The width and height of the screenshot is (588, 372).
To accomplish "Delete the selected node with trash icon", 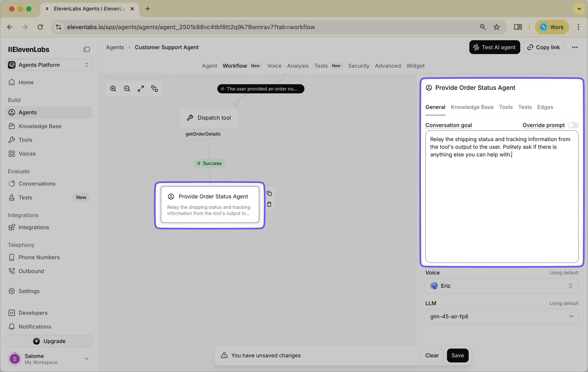I will (269, 205).
